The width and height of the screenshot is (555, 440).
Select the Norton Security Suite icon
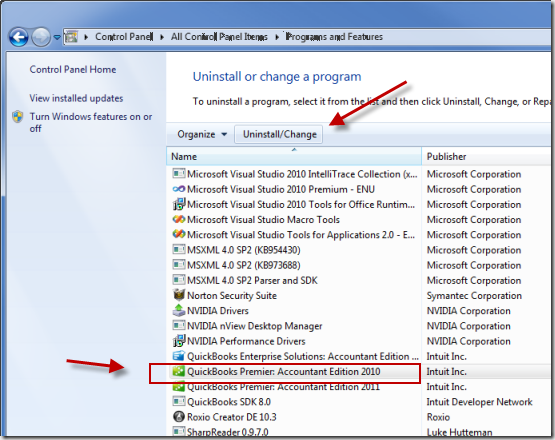(x=179, y=295)
